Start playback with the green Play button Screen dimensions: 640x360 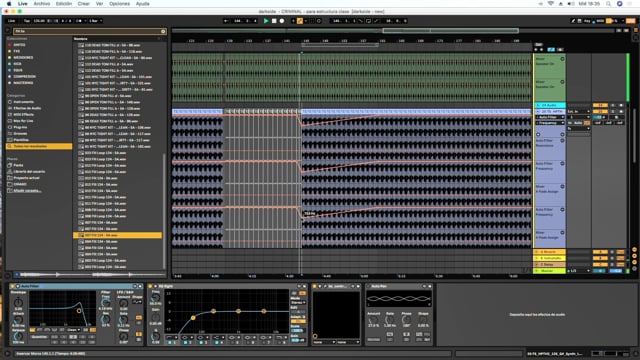click(x=266, y=21)
